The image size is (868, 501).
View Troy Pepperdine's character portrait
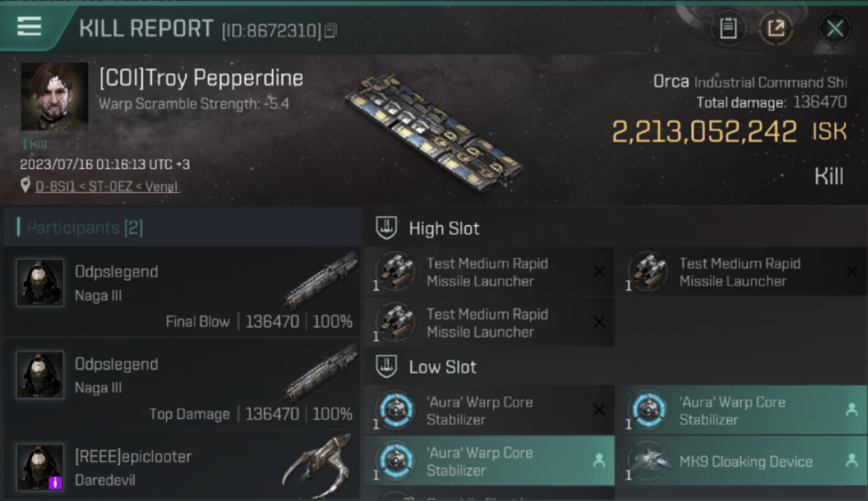54,96
